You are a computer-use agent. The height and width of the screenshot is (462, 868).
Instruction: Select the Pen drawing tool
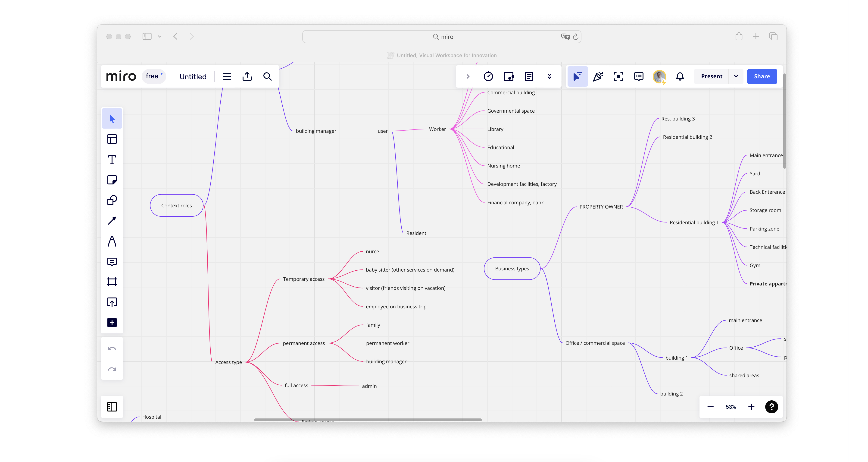tap(112, 241)
